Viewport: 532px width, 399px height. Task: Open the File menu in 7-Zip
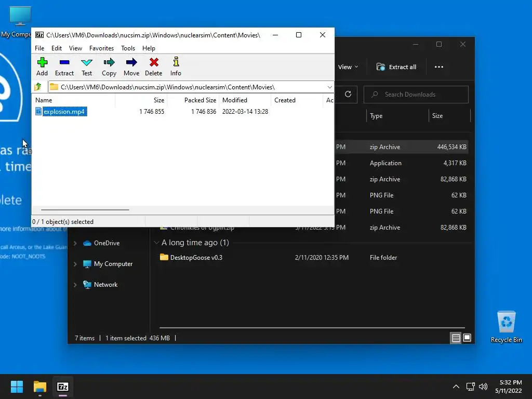(39, 48)
